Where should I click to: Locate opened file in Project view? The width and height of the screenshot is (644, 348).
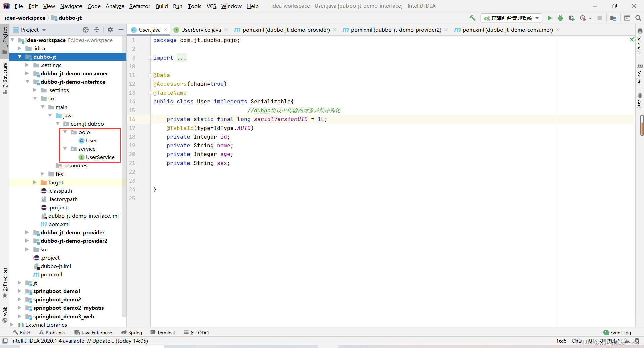[x=86, y=30]
